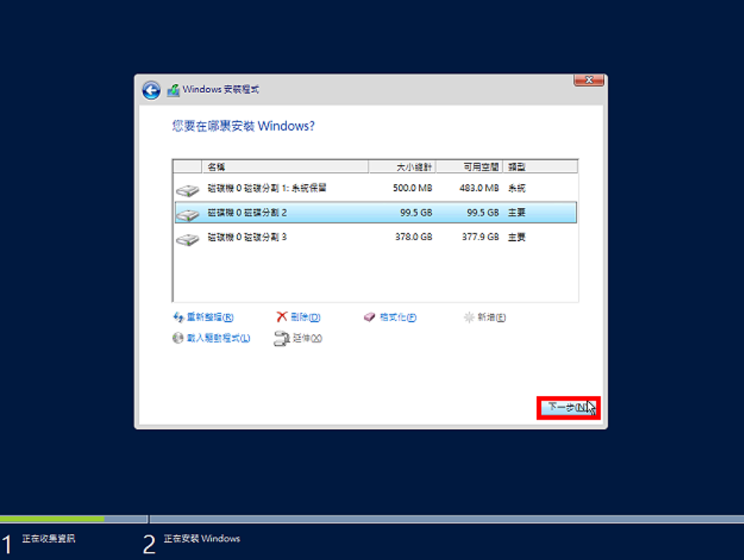Image resolution: width=744 pixels, height=560 pixels.
Task: Click the heading 您要在哪裡安裝 Windows?
Action: click(x=243, y=126)
